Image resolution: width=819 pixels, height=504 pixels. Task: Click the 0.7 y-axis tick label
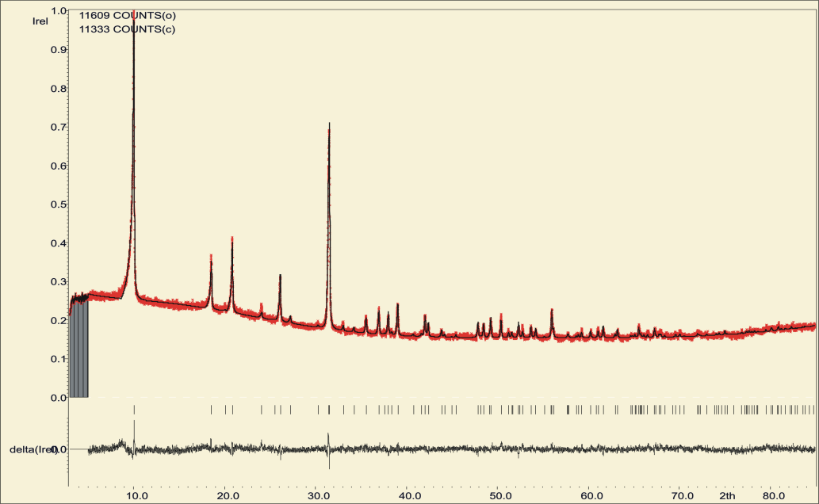[x=59, y=127]
